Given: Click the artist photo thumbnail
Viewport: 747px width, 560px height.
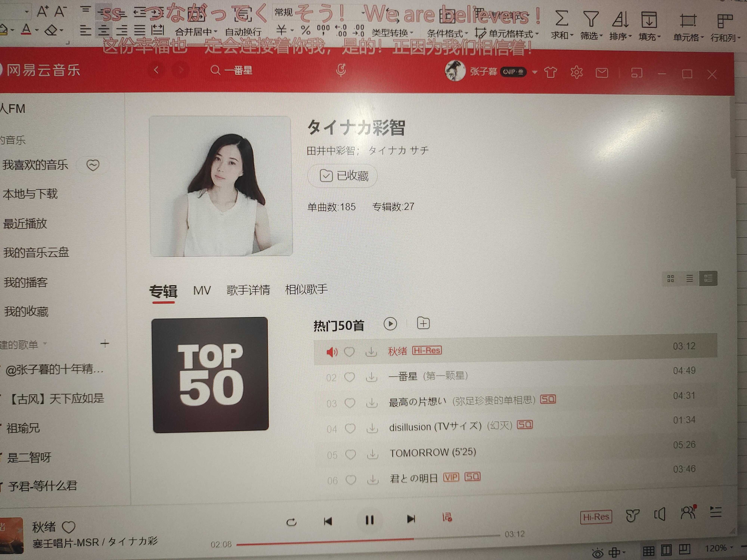Looking at the screenshot, I should [221, 186].
